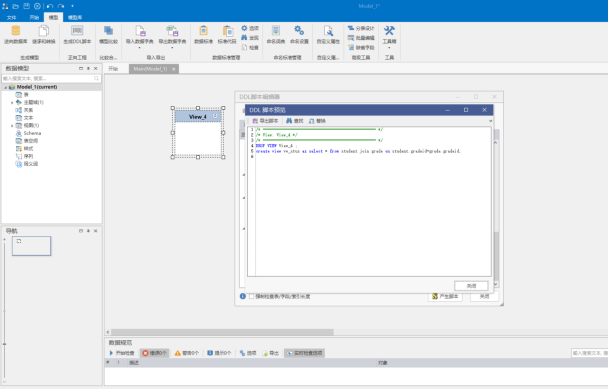Open the quick access toolbar customize arrow

click(73, 6)
